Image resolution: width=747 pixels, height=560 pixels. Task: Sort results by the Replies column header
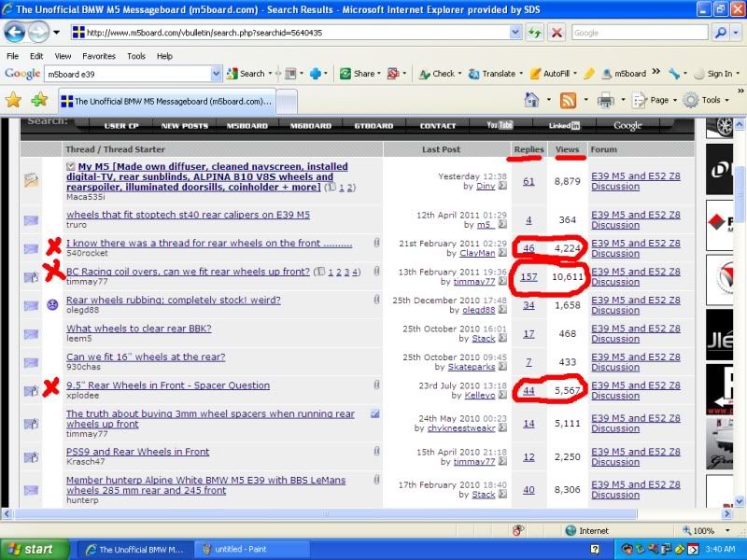click(529, 149)
